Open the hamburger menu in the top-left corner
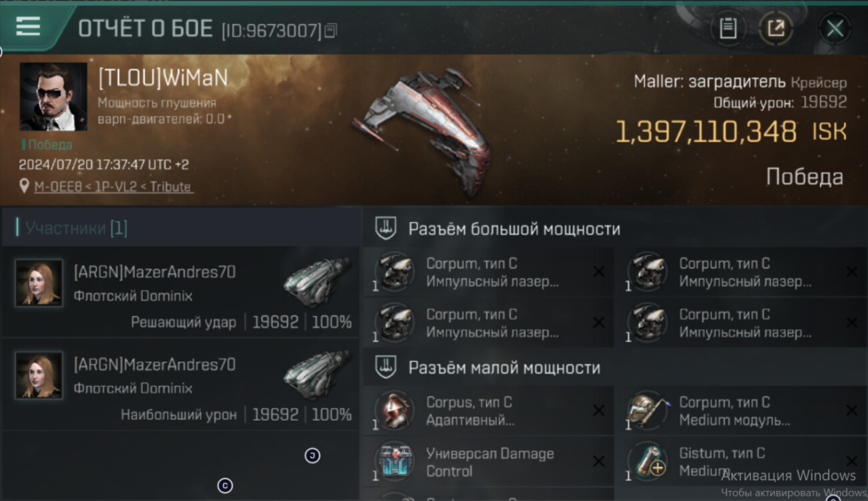868x501 pixels. pos(28,26)
